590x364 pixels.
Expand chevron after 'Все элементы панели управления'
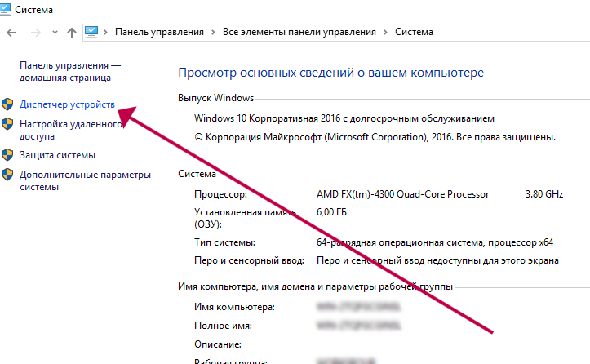tap(385, 33)
